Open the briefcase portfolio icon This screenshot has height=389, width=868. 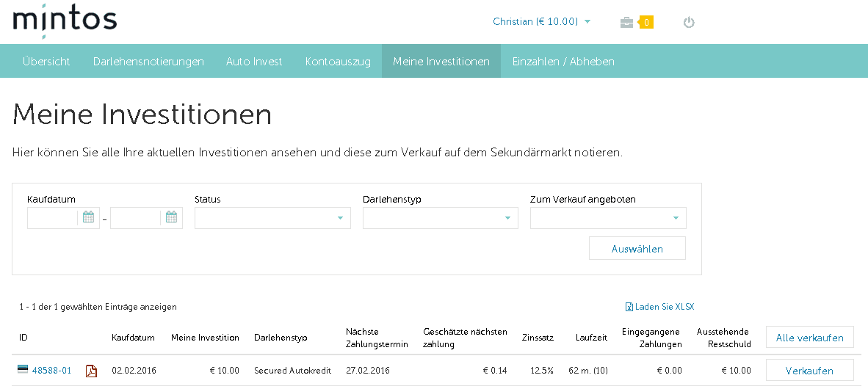point(626,22)
